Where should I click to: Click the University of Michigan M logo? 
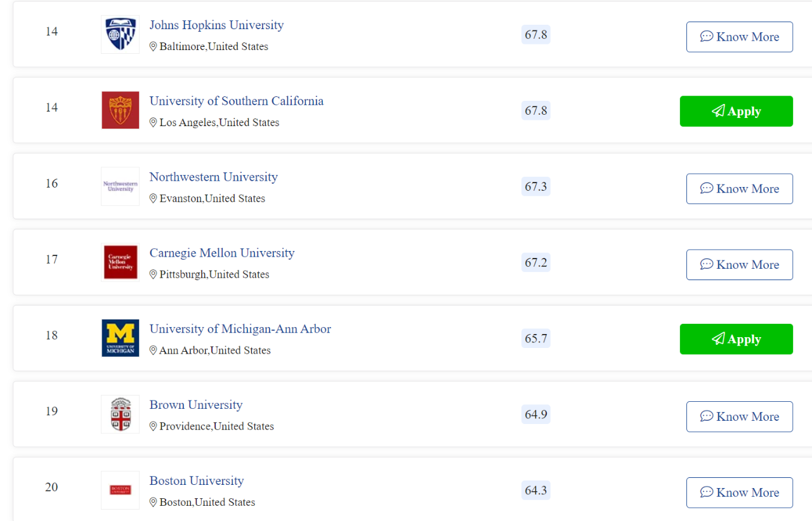(120, 338)
